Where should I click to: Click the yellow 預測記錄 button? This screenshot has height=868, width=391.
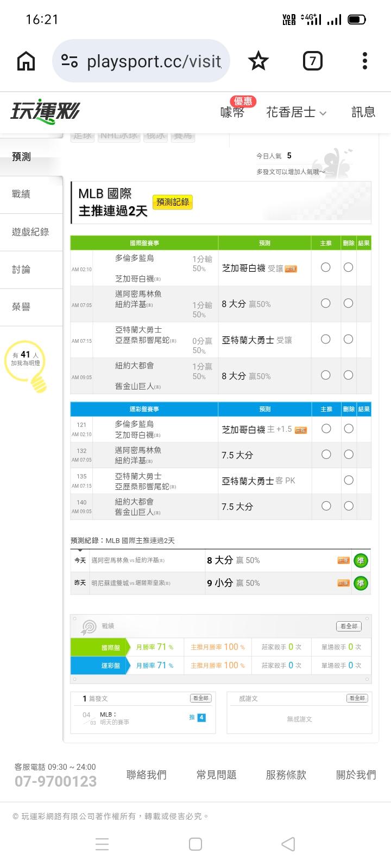click(173, 202)
